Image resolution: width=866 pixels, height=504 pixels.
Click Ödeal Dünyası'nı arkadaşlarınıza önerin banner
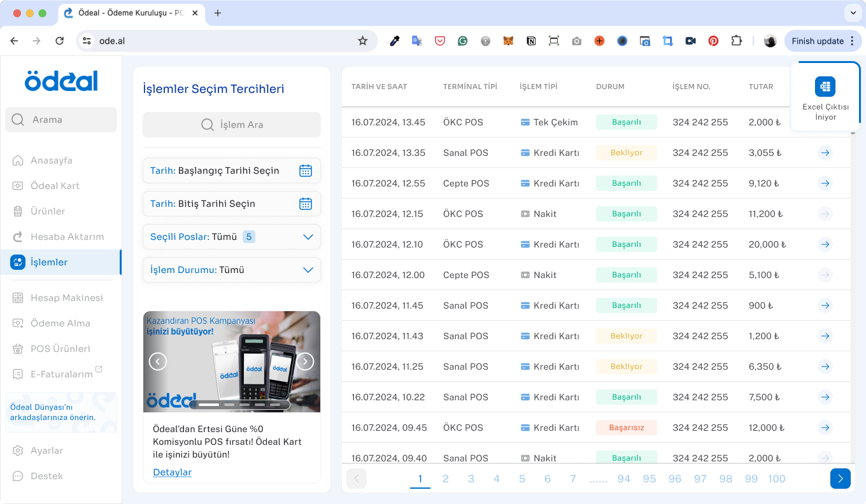[61, 412]
